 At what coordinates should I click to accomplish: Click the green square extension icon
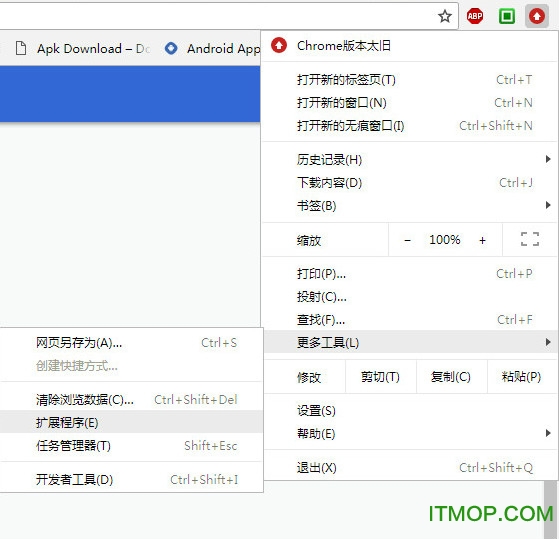pos(507,16)
